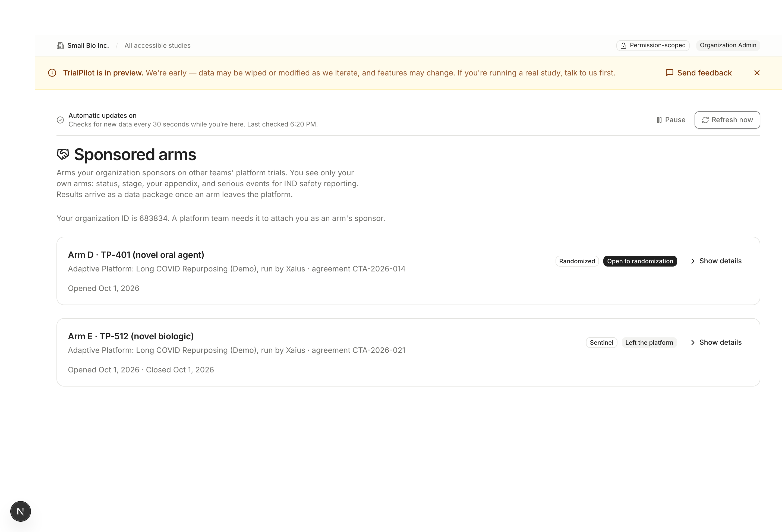This screenshot has height=532, width=782.
Task: Click the agreement CTA-2026-014 line
Action: tap(237, 269)
